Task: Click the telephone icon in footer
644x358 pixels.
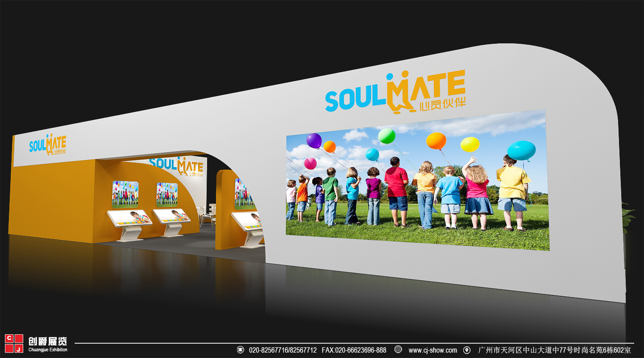Action: (241, 350)
